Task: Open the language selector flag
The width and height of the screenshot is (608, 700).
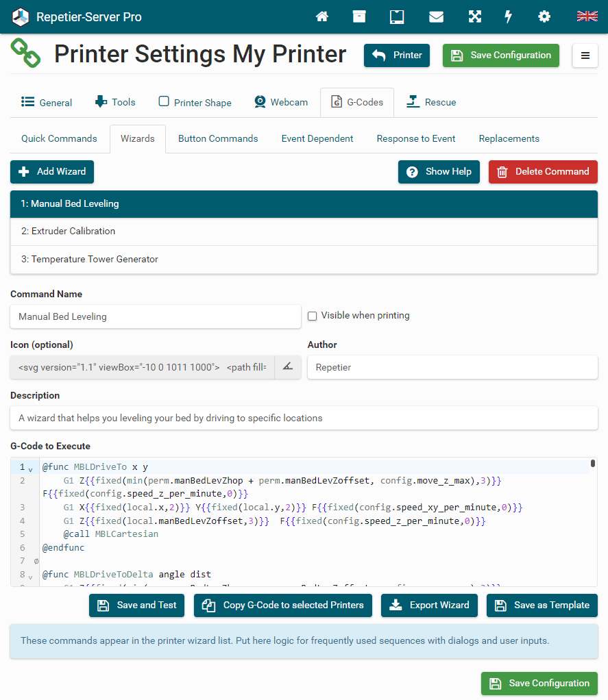Action: (x=587, y=16)
